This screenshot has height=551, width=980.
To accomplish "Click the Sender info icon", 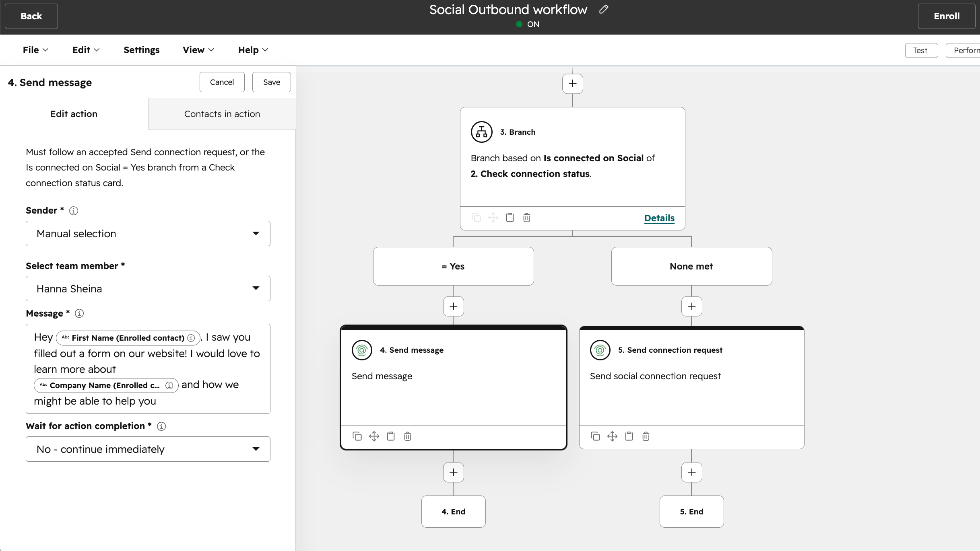I will point(74,211).
